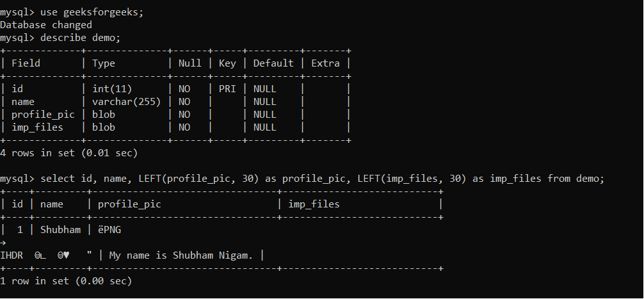Screen dimensions: 644x299
Task: Click the 'ëPNG' blob output text
Action: (x=109, y=230)
